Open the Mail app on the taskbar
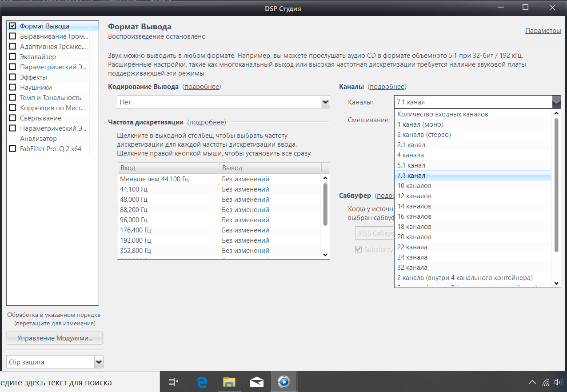The height and width of the screenshot is (392, 567). (256, 382)
